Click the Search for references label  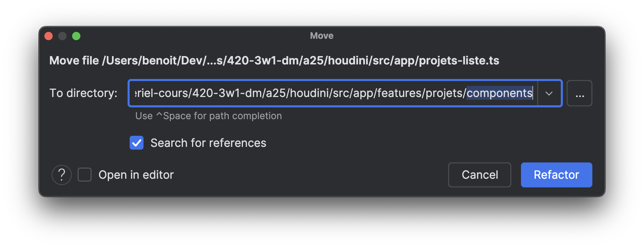coord(208,143)
